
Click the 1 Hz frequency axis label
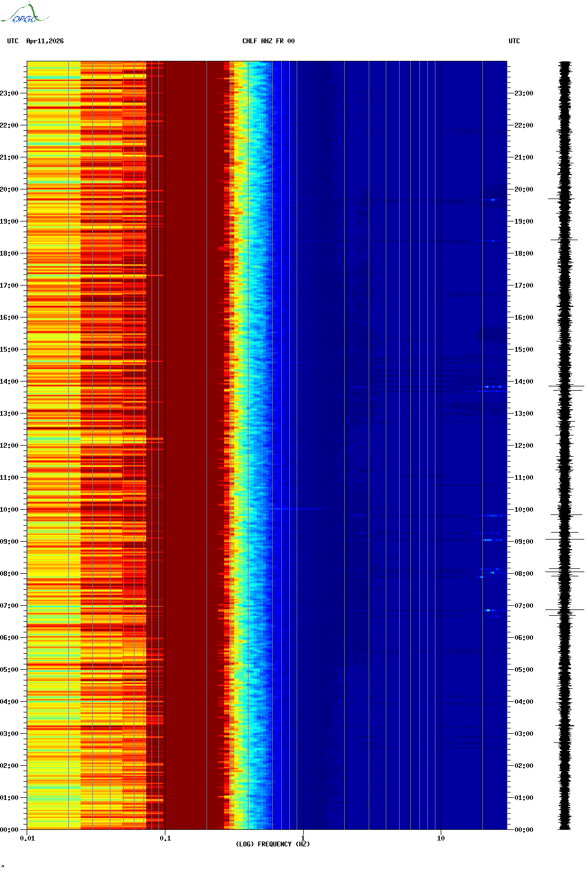[x=303, y=838]
